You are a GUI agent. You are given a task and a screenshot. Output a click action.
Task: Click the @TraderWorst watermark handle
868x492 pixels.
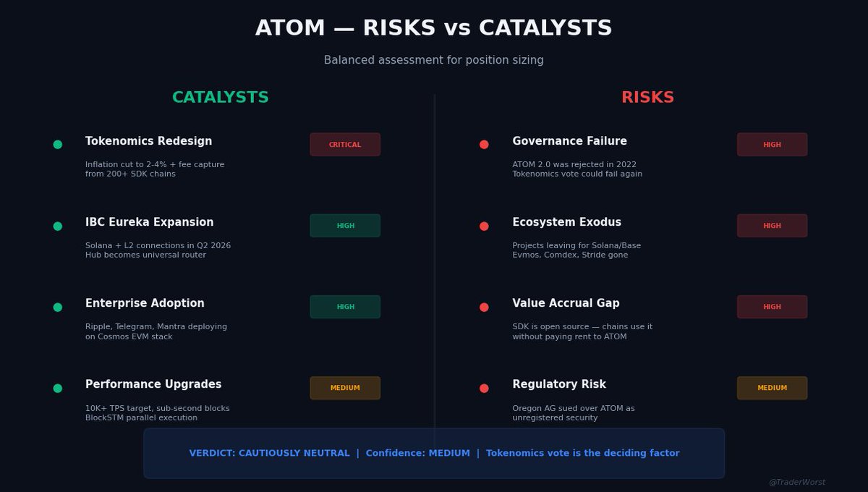(x=796, y=483)
